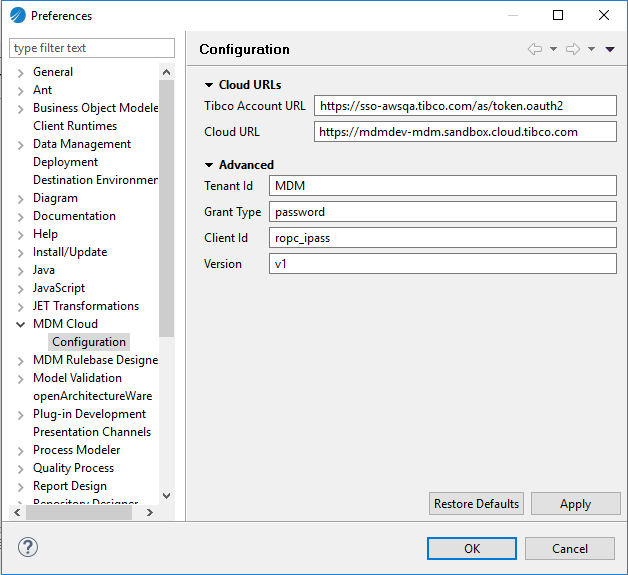
Task: Expand the Plug-in Development node
Action: click(20, 415)
